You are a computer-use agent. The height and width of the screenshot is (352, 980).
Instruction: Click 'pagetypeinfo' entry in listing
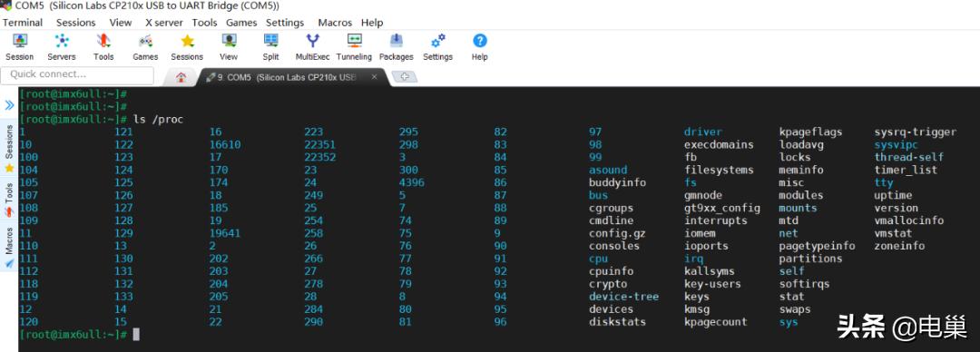817,246
